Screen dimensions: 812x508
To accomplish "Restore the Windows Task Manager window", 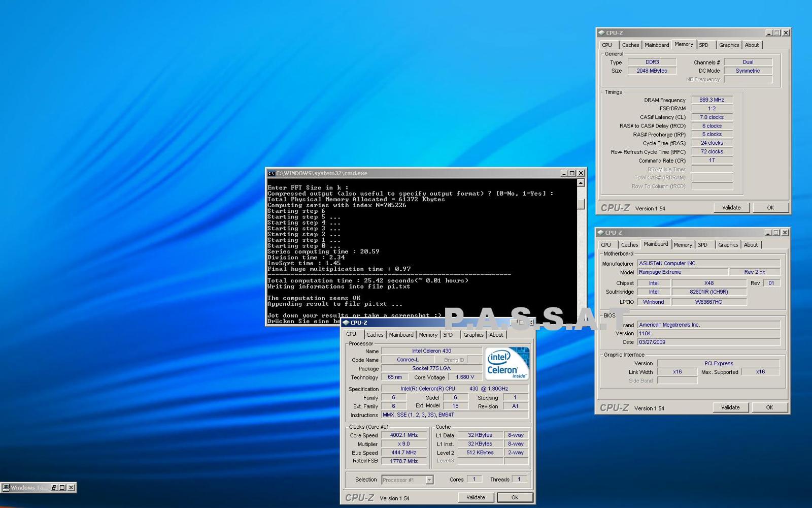I will (54, 488).
